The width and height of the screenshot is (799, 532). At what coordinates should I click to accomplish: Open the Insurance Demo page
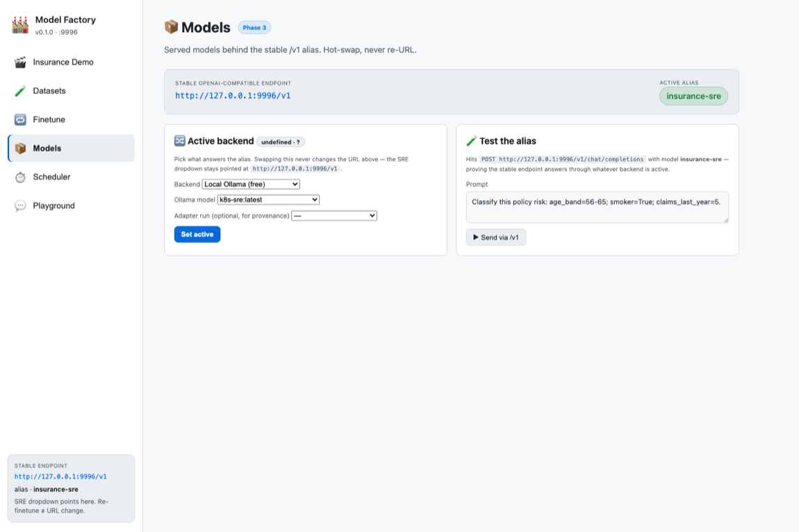tap(72, 63)
